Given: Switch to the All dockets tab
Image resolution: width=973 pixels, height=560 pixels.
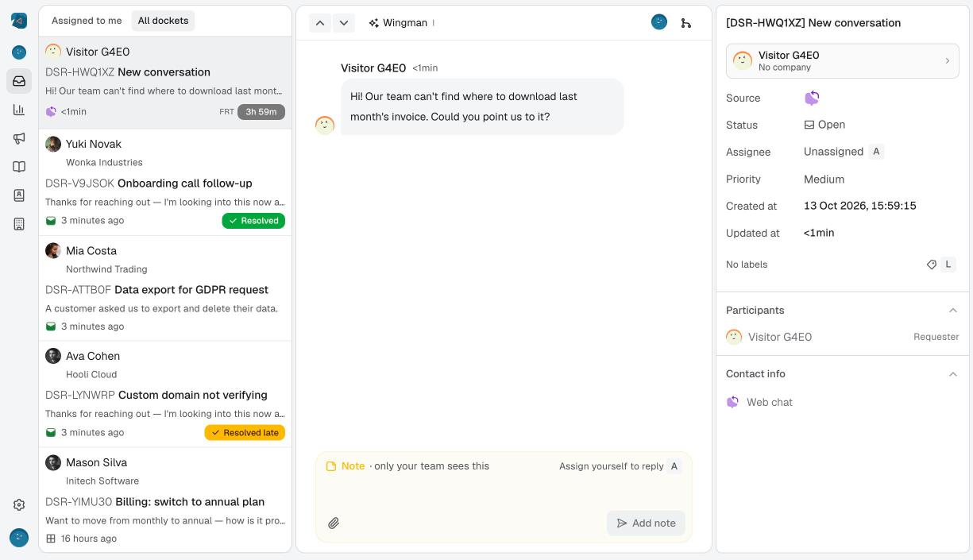Looking at the screenshot, I should 163,21.
